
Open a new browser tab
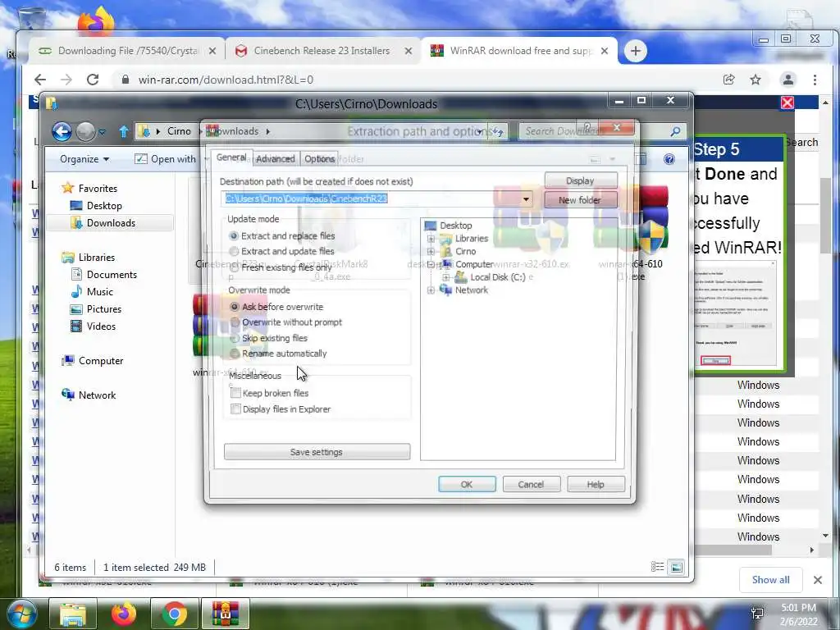(636, 51)
